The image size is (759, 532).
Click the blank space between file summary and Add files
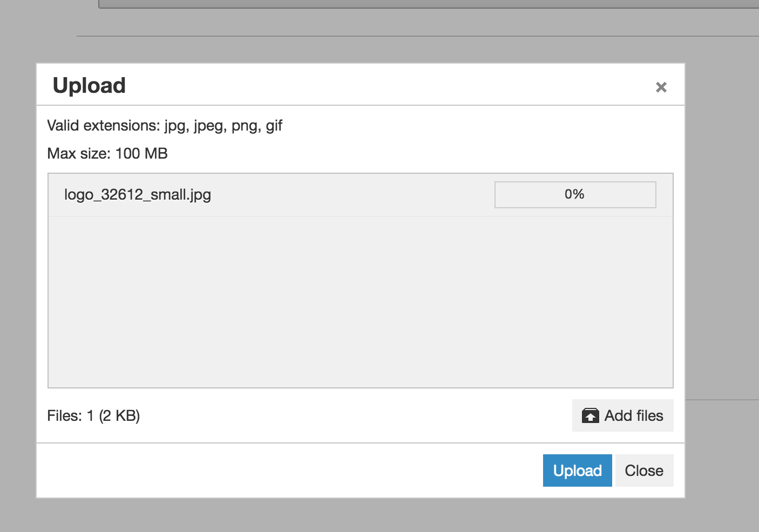[x=351, y=415]
